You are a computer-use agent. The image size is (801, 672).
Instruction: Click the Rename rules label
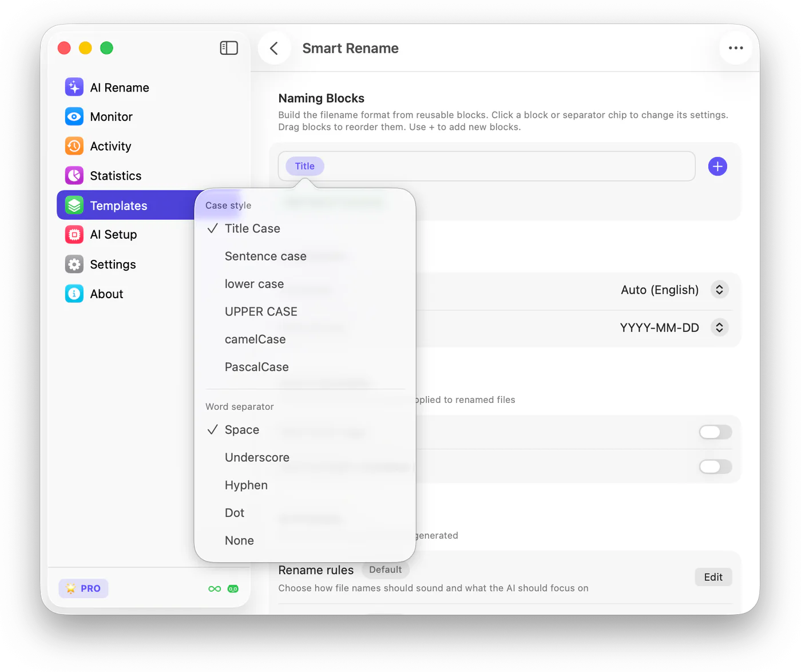click(316, 570)
